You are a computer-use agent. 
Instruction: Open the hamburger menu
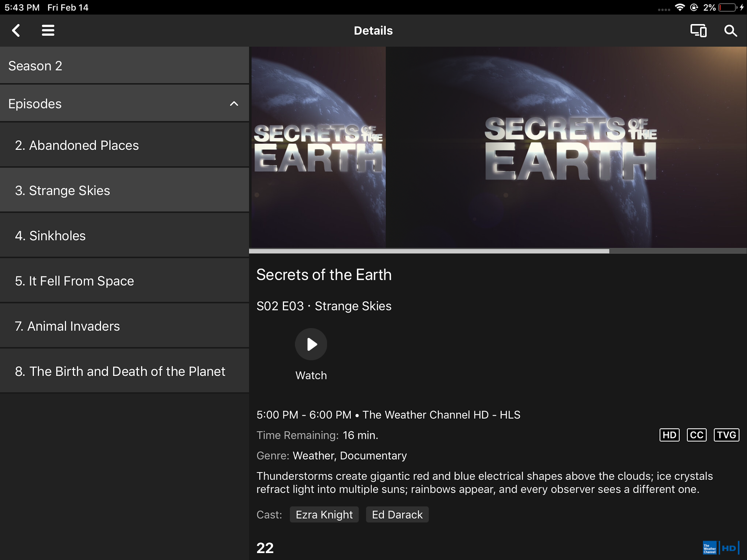(x=48, y=30)
